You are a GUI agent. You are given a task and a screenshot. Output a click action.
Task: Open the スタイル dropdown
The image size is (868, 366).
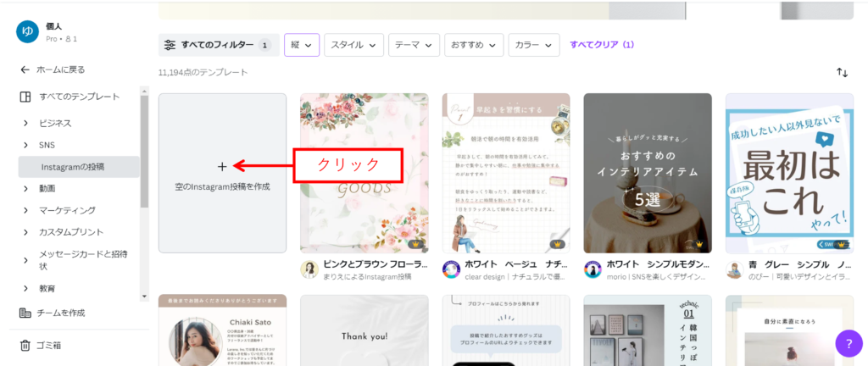click(x=353, y=45)
